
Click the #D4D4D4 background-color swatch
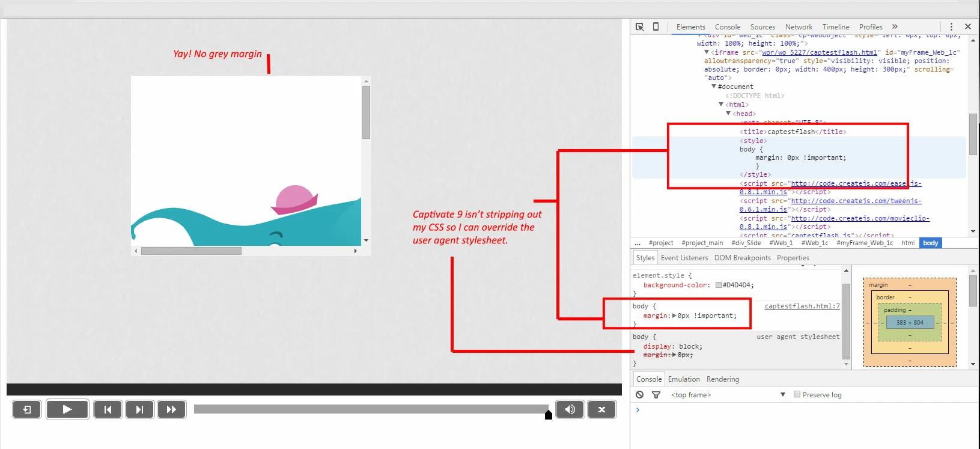click(x=719, y=285)
